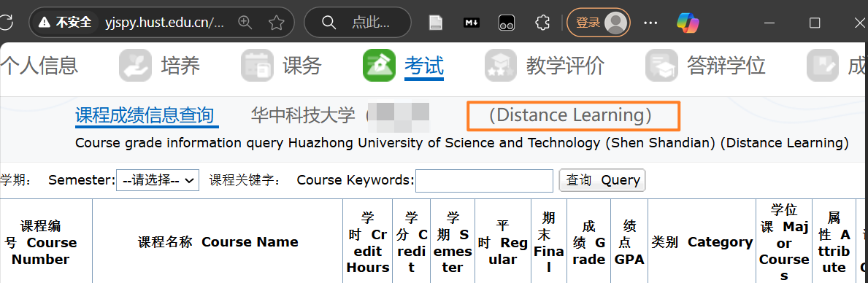Click the (Distance Learning) header text
The height and width of the screenshot is (283, 868).
click(x=571, y=115)
